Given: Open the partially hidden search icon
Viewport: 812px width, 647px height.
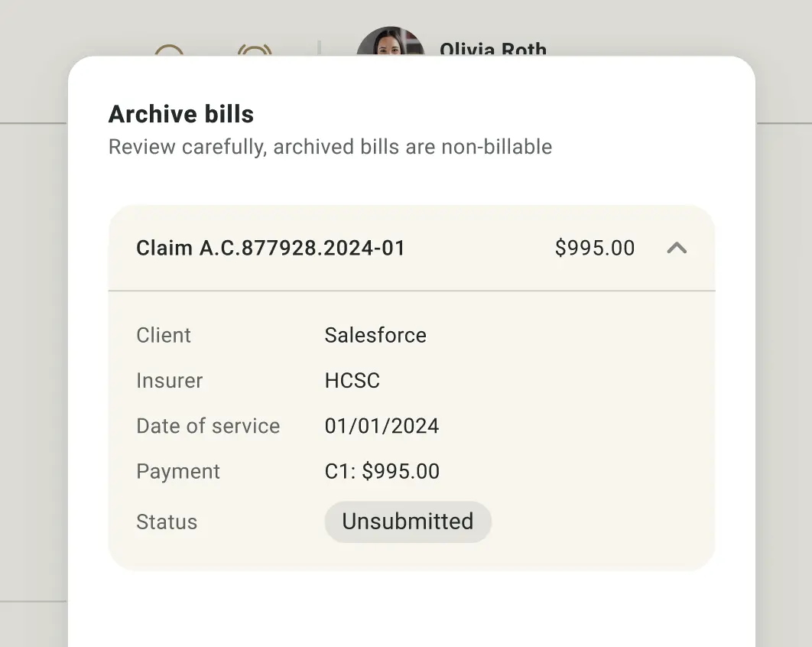Looking at the screenshot, I should click(169, 50).
